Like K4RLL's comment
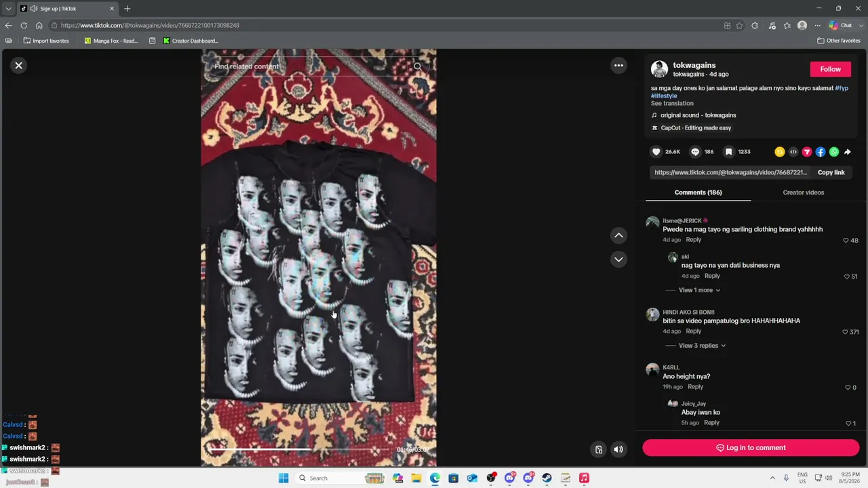 [847, 387]
